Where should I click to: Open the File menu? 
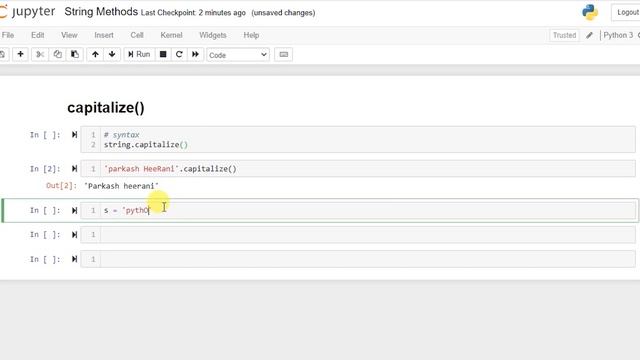tap(8, 35)
